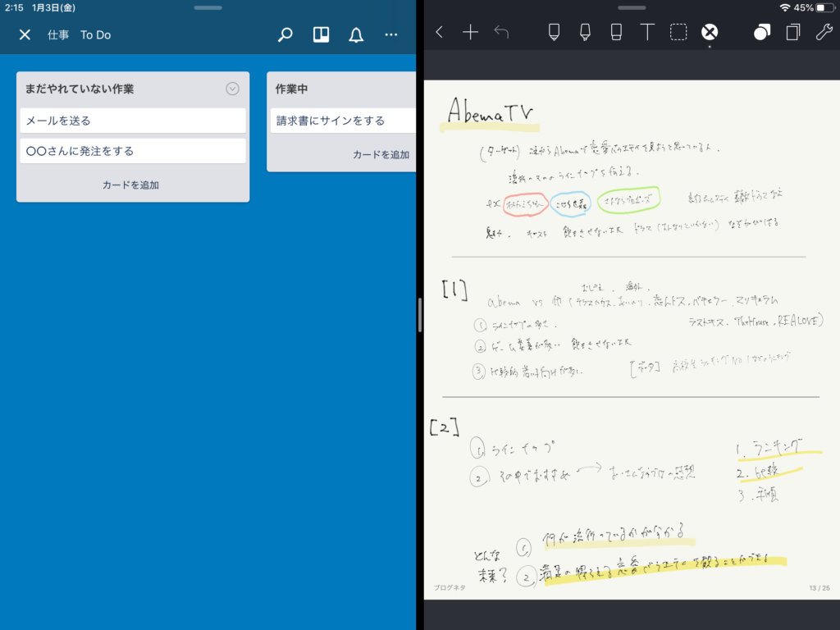Select the 作業中 list title
This screenshot has width=840, height=630.
coord(291,89)
